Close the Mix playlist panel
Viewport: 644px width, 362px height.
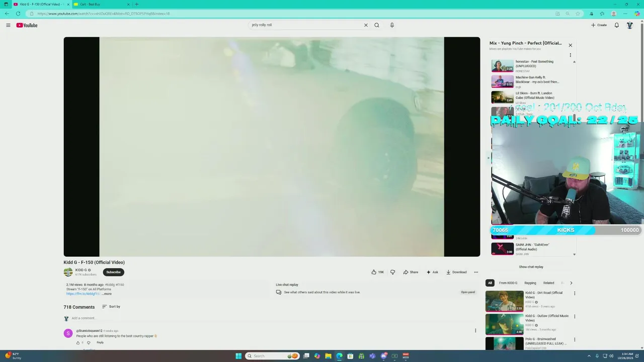(x=570, y=45)
